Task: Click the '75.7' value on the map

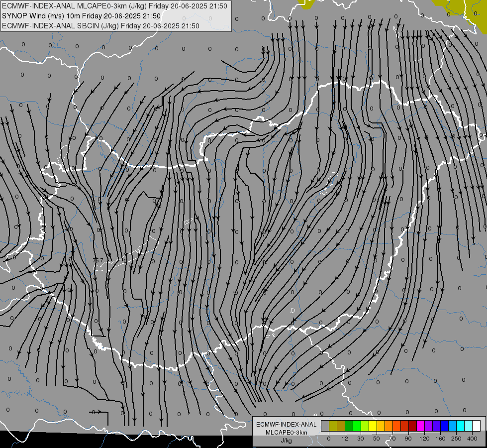Action: tap(98, 260)
